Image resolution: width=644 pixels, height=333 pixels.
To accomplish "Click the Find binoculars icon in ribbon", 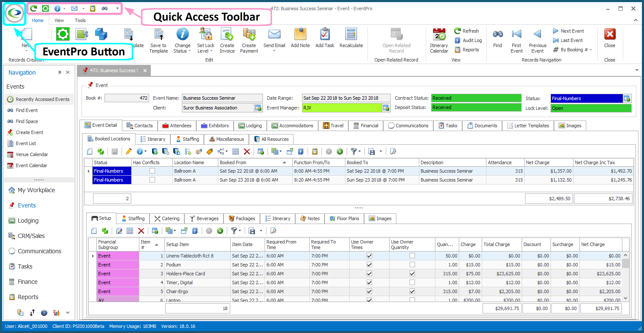I will click(497, 34).
